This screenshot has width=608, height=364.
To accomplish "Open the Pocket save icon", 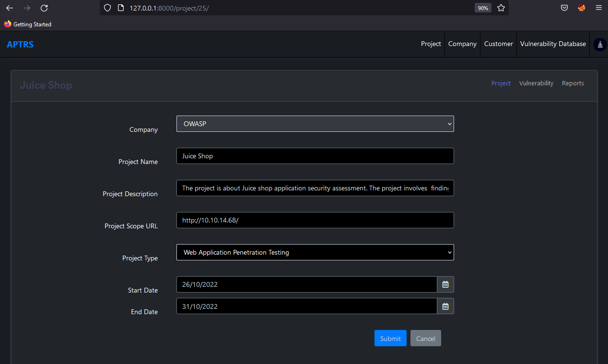I will 564,8.
